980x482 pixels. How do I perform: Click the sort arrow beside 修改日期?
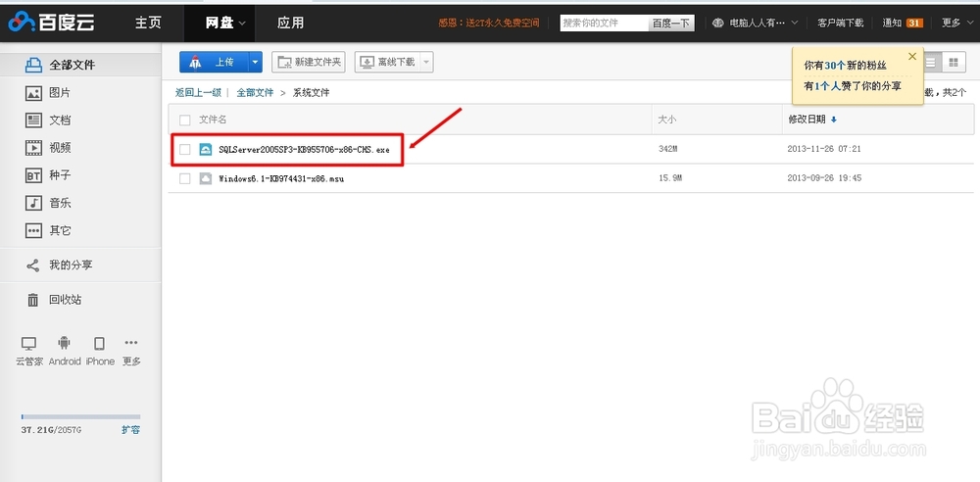834,120
